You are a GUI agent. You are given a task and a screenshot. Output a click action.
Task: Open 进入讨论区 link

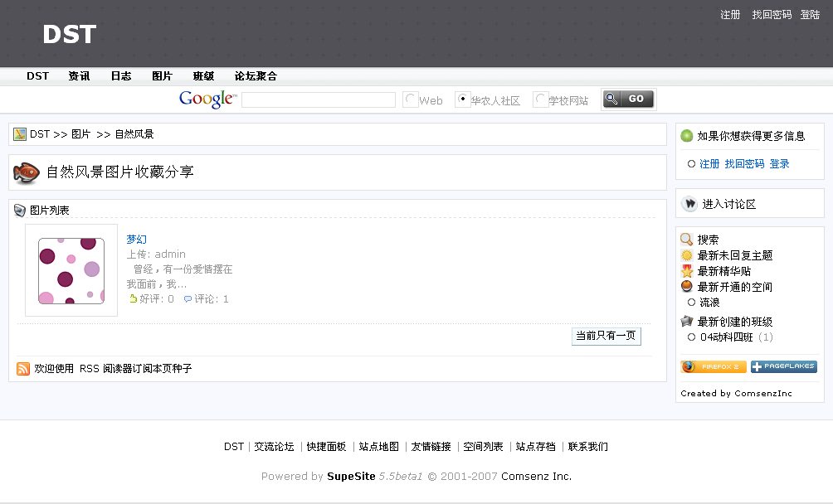pyautogui.click(x=728, y=204)
